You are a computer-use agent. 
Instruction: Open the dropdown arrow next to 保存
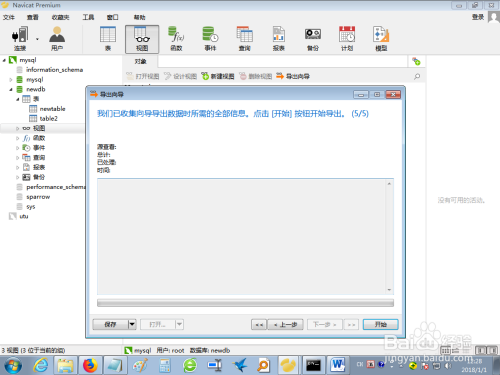click(132, 324)
